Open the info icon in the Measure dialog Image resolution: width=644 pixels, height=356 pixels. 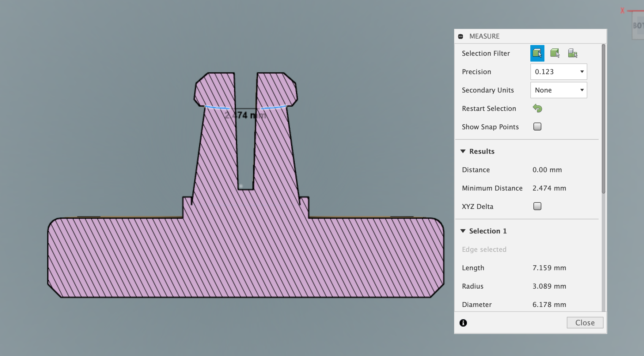tap(463, 323)
